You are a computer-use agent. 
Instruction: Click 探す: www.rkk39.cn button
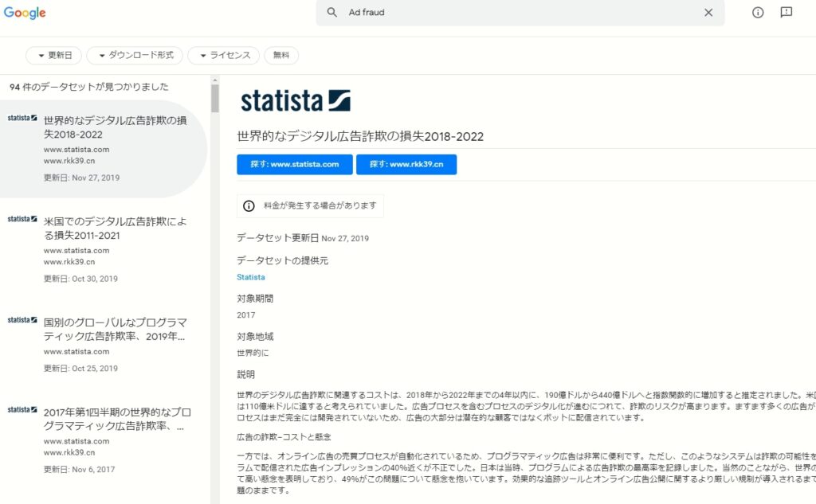(x=406, y=164)
